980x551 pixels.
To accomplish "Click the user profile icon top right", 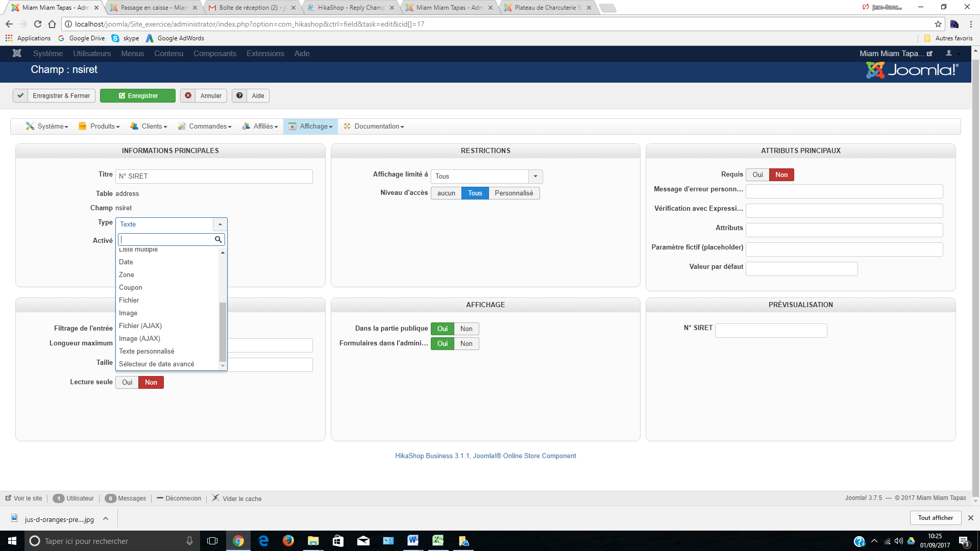I will tap(949, 54).
